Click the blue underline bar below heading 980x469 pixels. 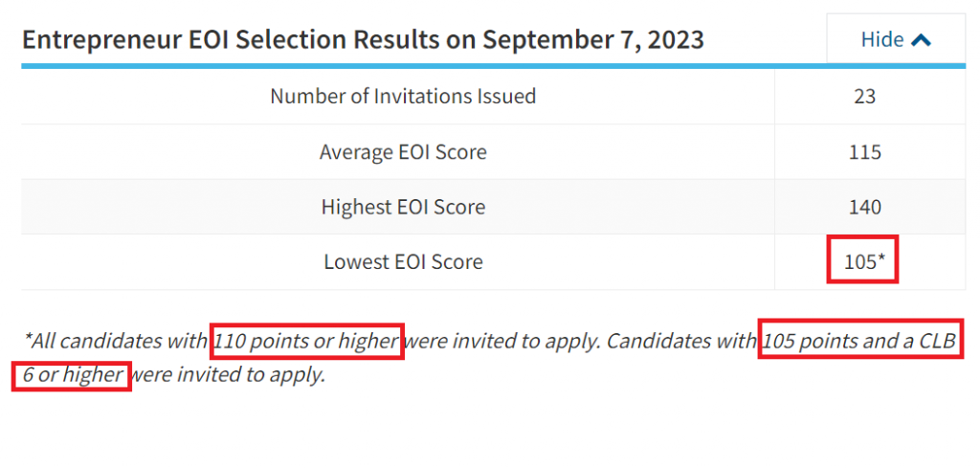(x=493, y=66)
